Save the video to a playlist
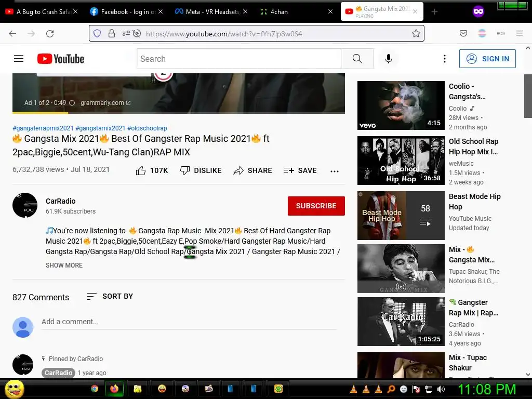Image resolution: width=532 pixels, height=399 pixels. tap(300, 170)
